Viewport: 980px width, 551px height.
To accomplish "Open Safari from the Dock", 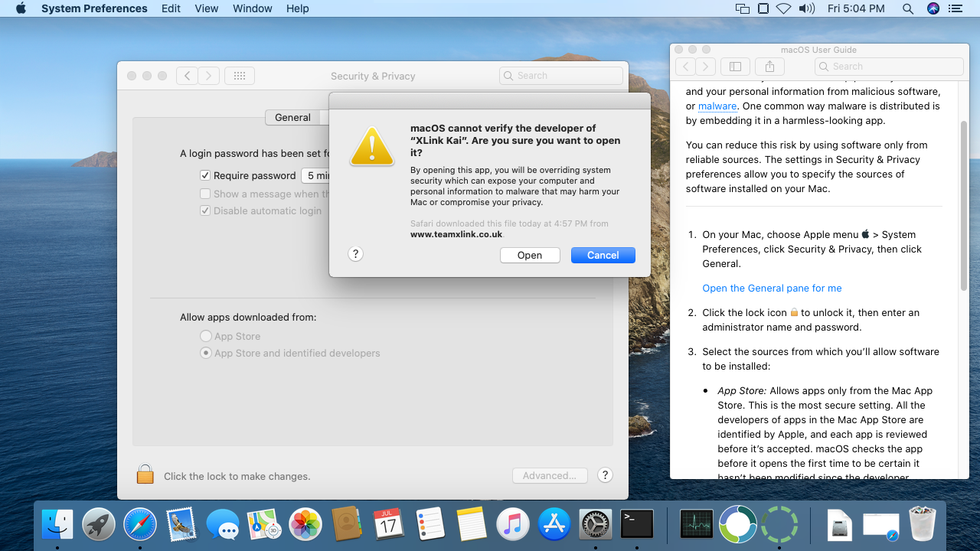I will [x=139, y=525].
